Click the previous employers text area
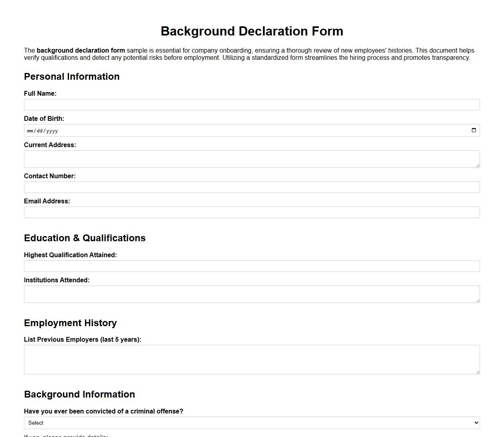 252,359
